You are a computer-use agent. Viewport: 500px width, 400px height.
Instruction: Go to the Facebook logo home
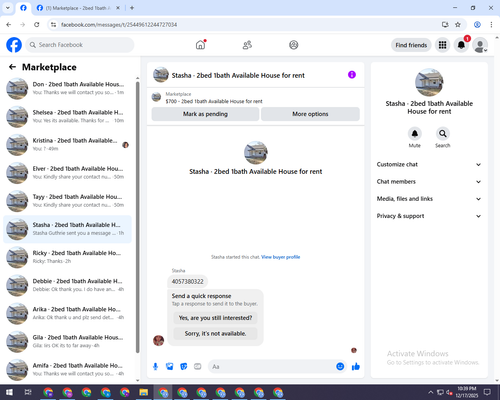(14, 45)
